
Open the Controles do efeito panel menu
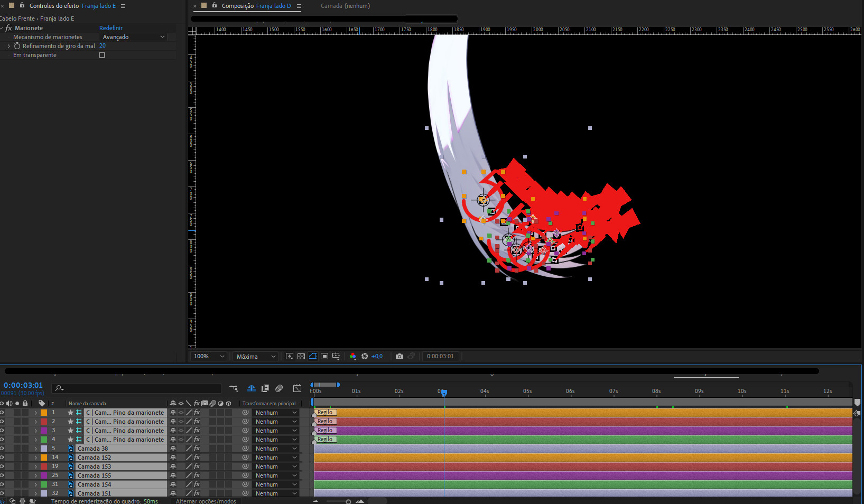[x=123, y=6]
